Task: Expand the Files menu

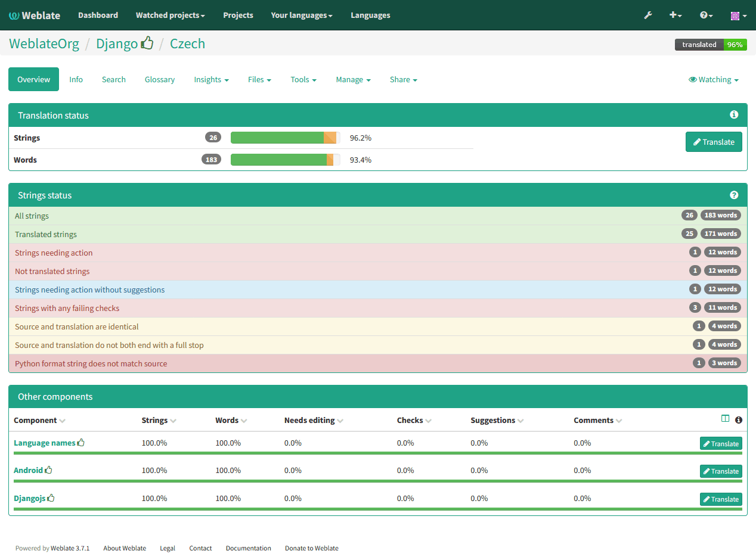Action: click(260, 79)
